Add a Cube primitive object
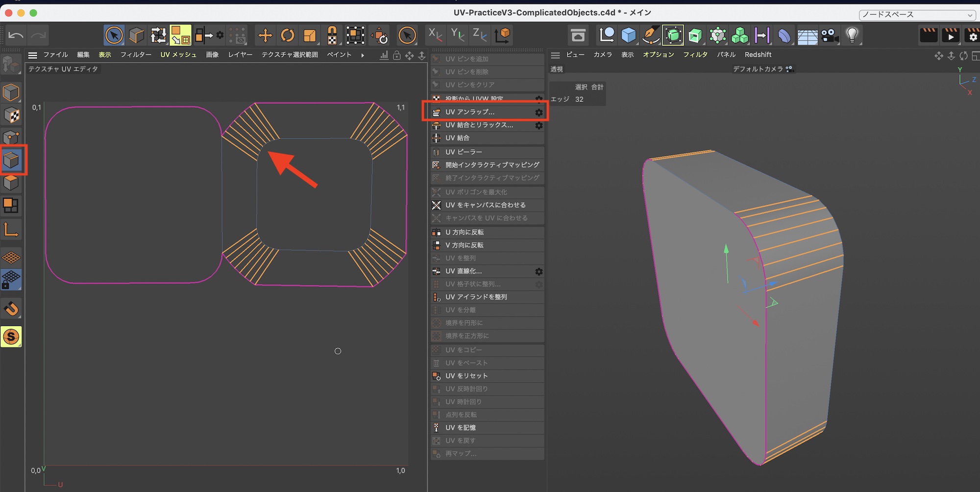 (629, 35)
